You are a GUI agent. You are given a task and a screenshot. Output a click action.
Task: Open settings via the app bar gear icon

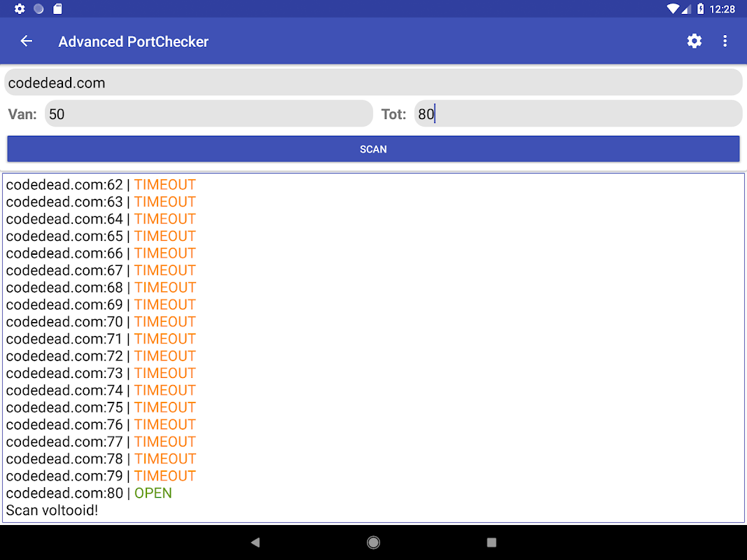coord(694,41)
